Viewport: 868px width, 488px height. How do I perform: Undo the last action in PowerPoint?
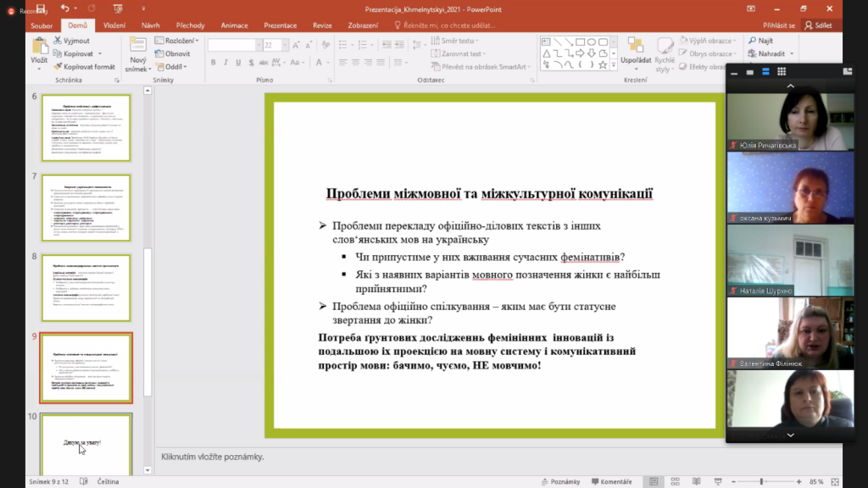coord(64,8)
